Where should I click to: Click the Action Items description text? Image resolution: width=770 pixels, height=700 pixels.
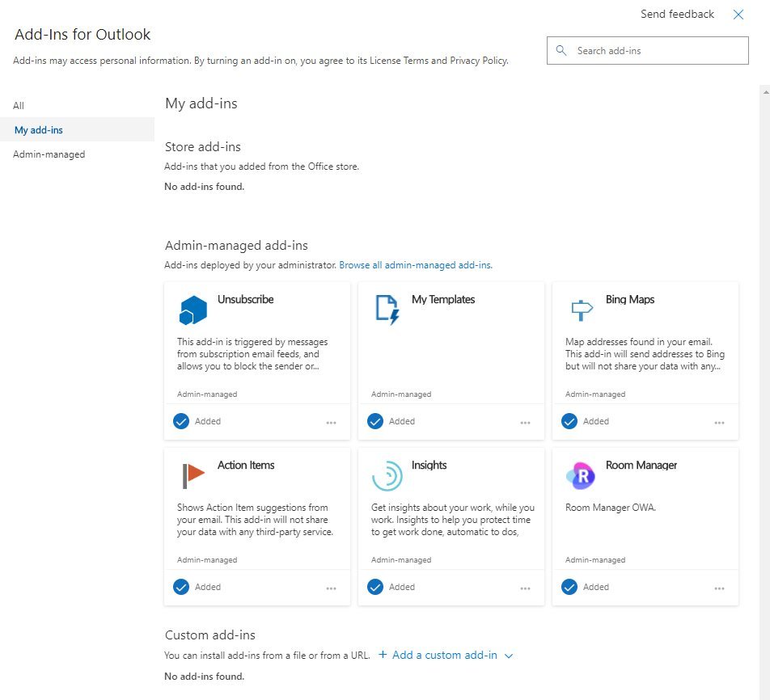[x=255, y=520]
